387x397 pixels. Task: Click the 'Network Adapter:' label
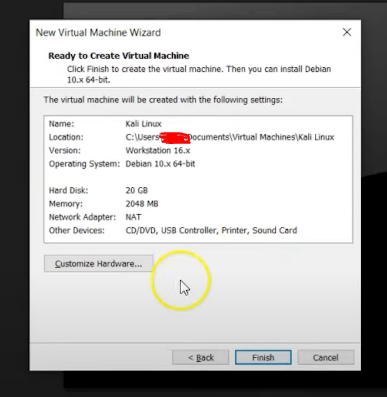(82, 217)
